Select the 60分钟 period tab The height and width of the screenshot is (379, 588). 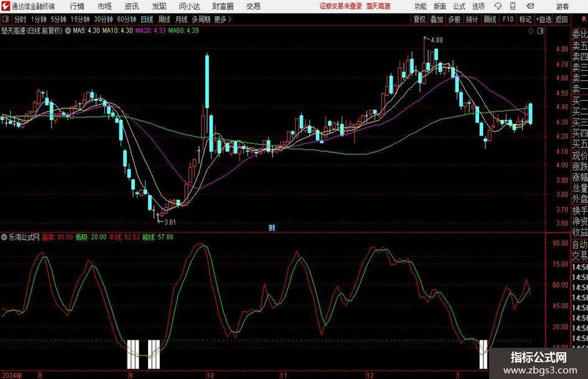pyautogui.click(x=127, y=19)
